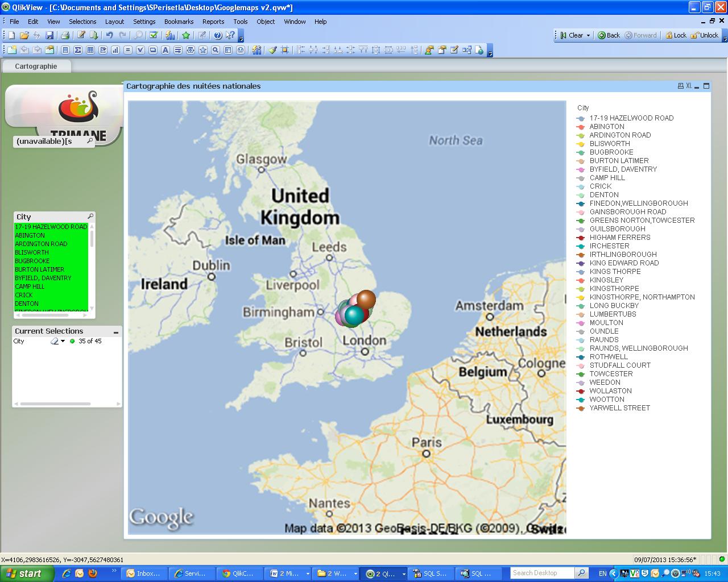
Task: Open a new QlikView document
Action: [11, 35]
